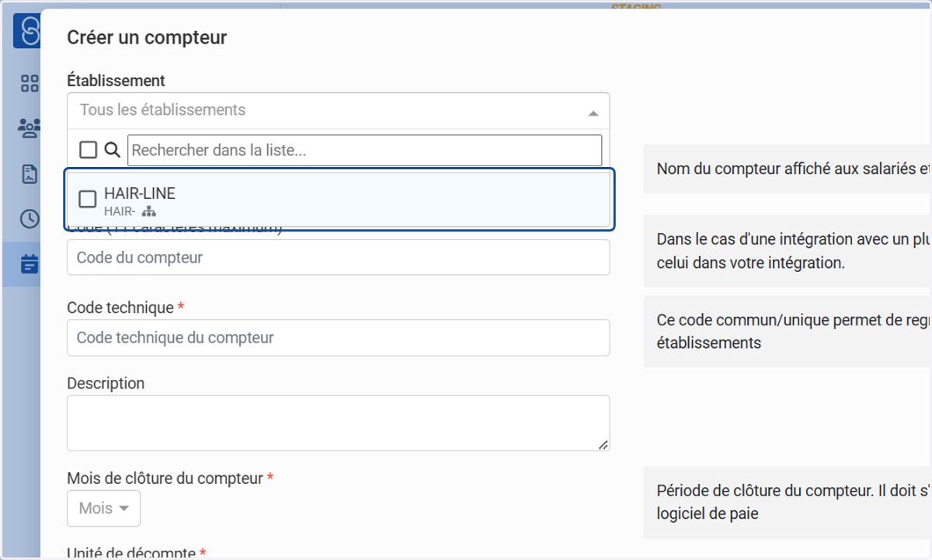Click the Description resize handle

pos(603,444)
